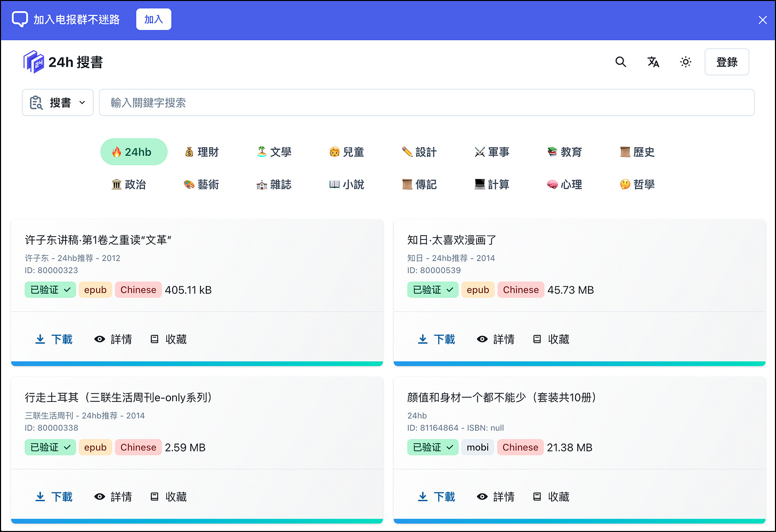Expand 已验证 badge on 颜值和身材 book

tap(433, 447)
